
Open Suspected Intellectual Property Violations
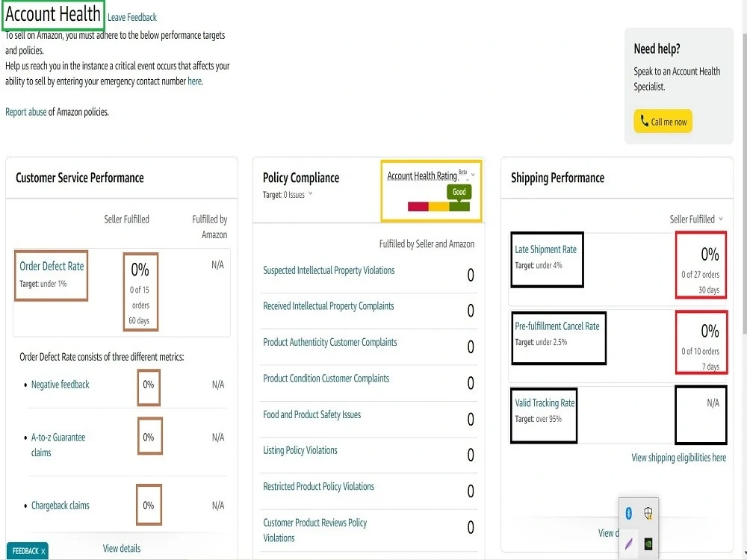329,270
